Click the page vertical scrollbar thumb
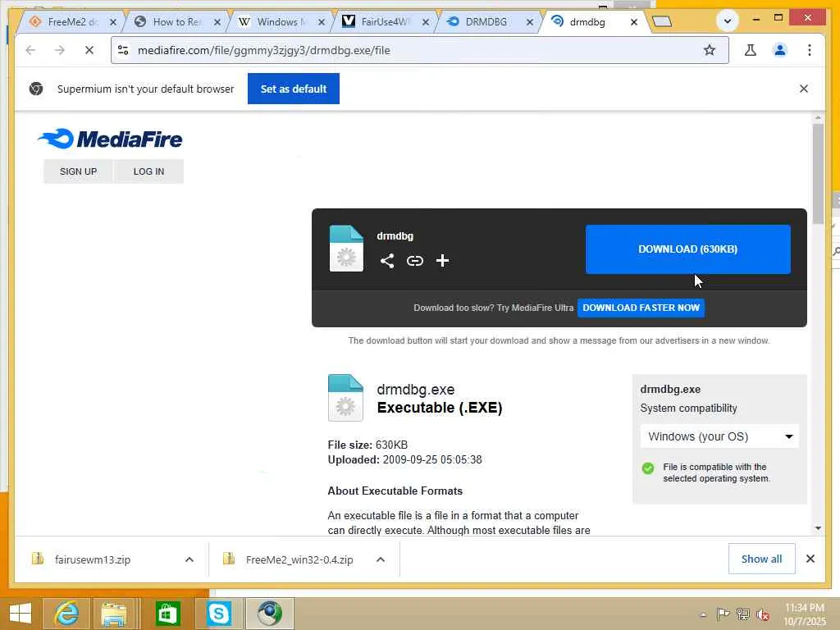The width and height of the screenshot is (840, 630). [x=818, y=174]
